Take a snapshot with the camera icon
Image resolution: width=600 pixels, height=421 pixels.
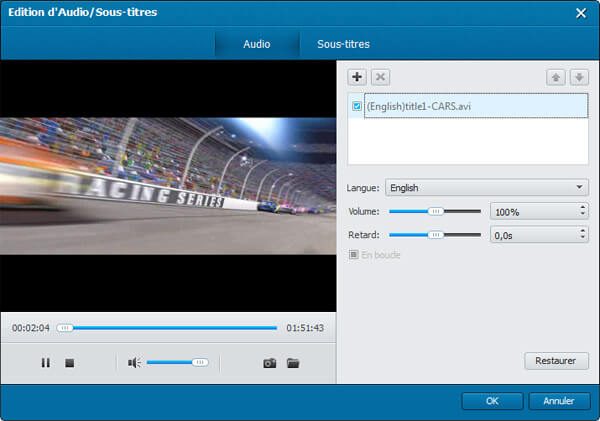[269, 363]
